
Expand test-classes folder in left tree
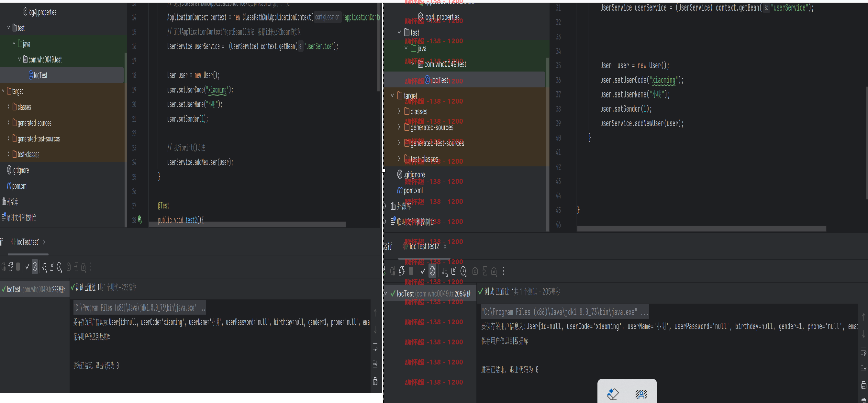pyautogui.click(x=9, y=154)
